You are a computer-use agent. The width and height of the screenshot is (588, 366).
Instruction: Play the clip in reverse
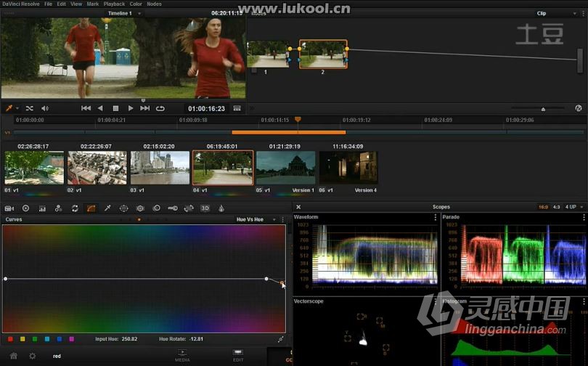pyautogui.click(x=100, y=108)
